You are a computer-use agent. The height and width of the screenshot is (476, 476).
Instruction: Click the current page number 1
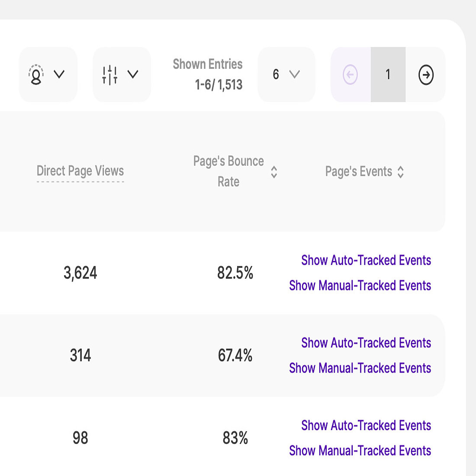tap(388, 74)
